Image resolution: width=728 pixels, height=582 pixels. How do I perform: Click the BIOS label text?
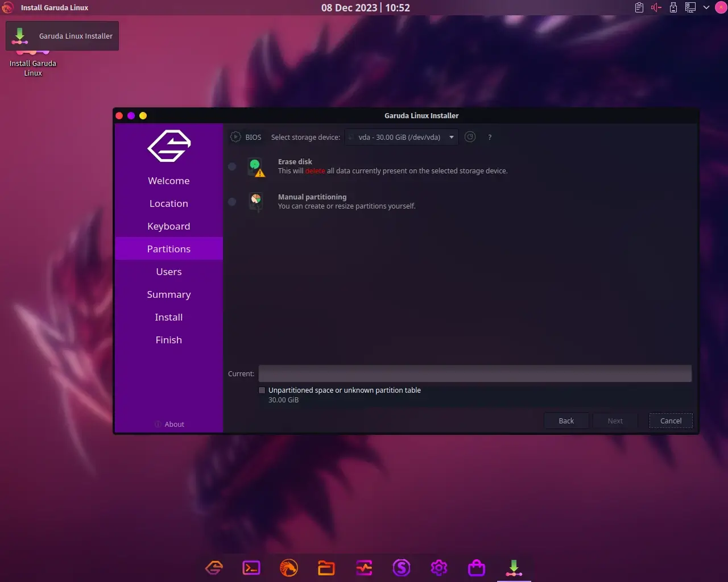253,137
